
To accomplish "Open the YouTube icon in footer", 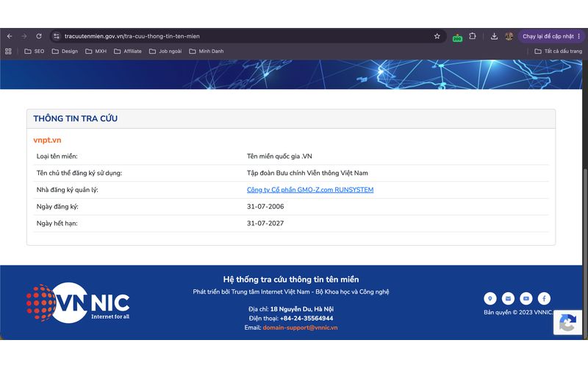I will (x=526, y=299).
